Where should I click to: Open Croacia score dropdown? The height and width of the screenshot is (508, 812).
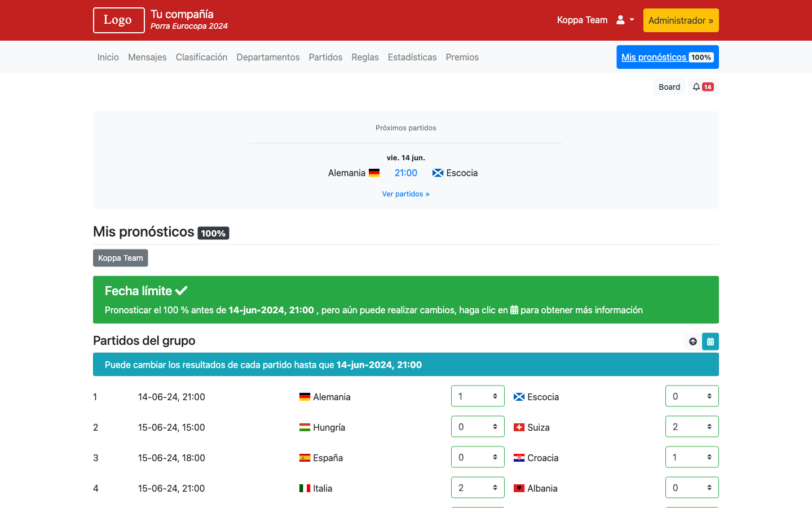[x=692, y=457]
